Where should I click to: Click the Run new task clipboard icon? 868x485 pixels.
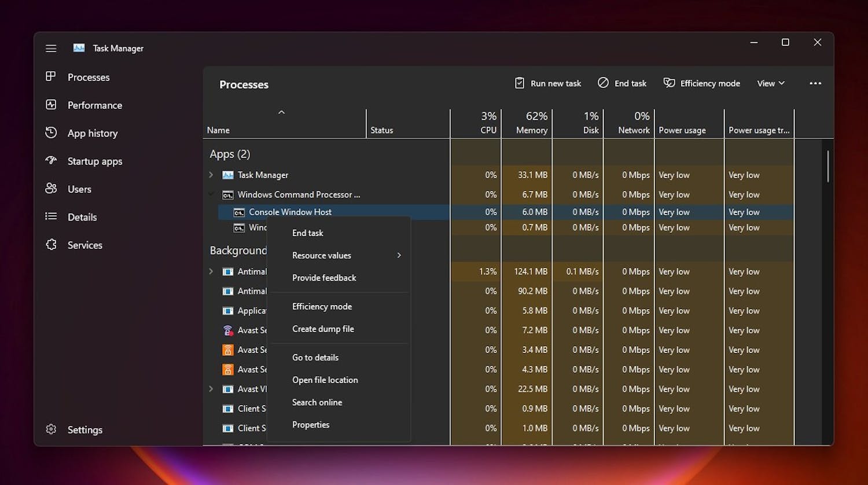(519, 83)
